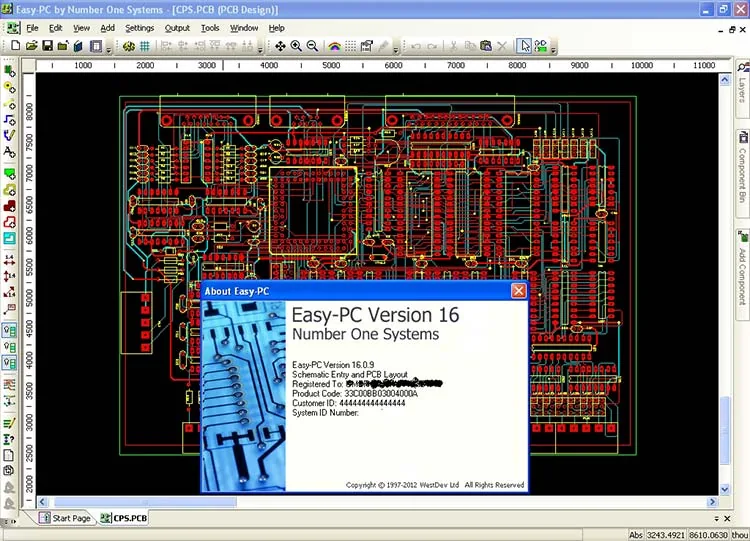Open the Settings menu

coord(139,28)
